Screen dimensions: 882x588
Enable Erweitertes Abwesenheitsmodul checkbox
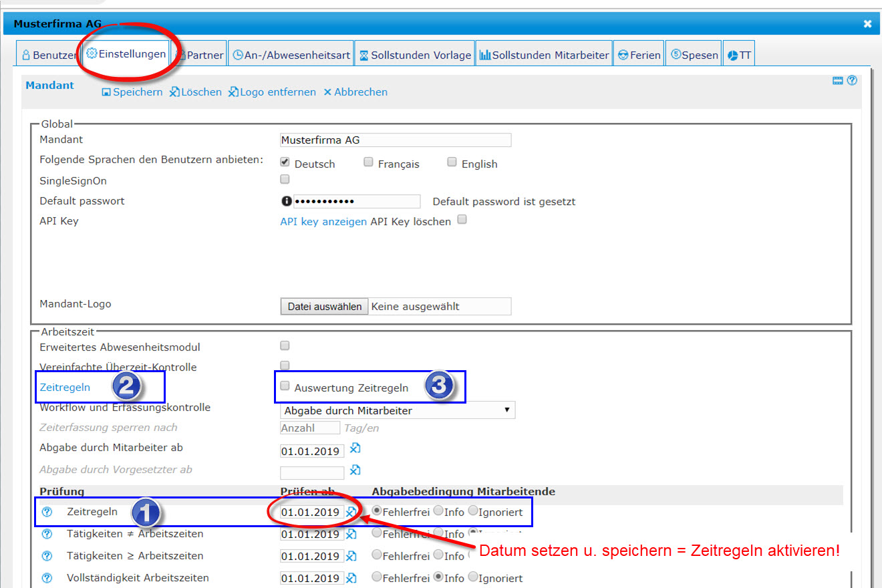[285, 345]
